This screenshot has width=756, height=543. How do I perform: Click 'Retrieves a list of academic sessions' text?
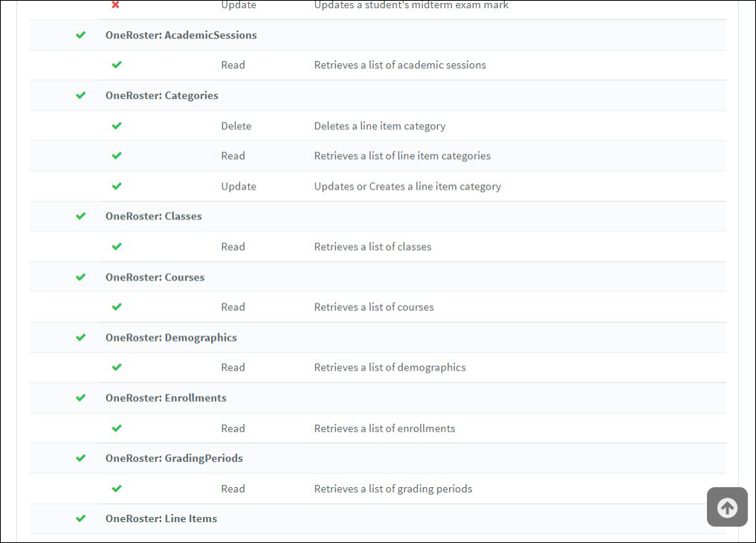400,65
